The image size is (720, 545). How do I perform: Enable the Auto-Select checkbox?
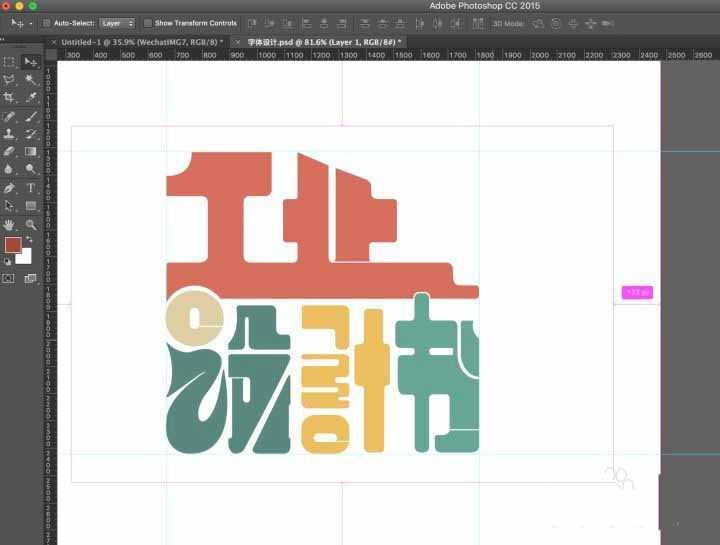46,23
